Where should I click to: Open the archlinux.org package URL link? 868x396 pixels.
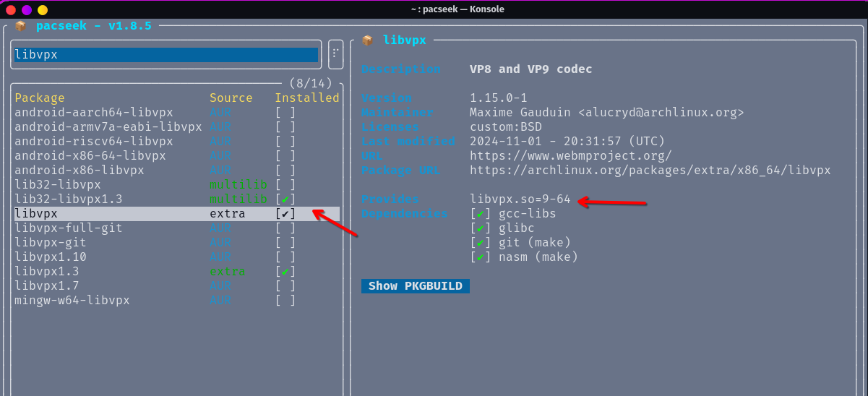(x=650, y=171)
